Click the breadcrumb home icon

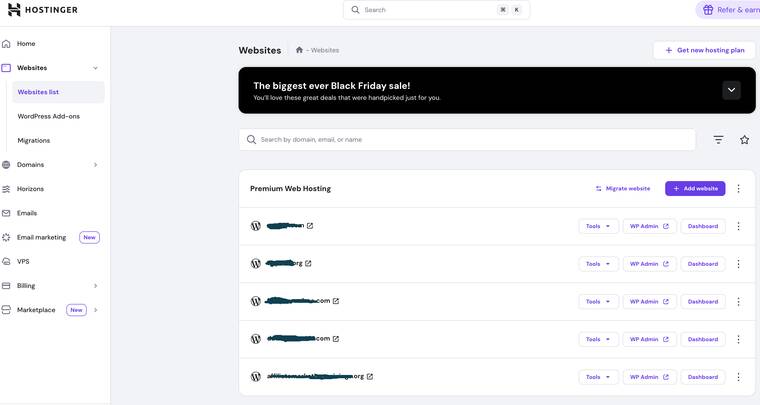(x=299, y=50)
